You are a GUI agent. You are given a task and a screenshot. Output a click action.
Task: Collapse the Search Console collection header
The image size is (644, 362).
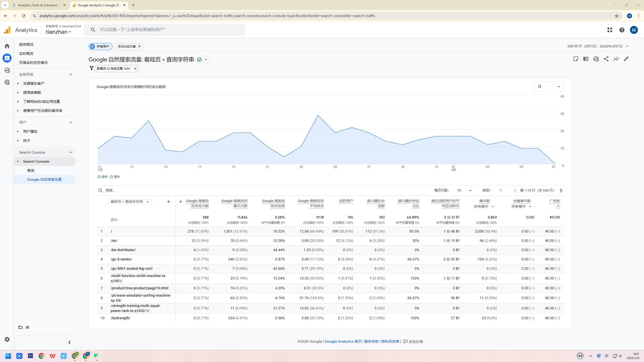click(x=71, y=152)
